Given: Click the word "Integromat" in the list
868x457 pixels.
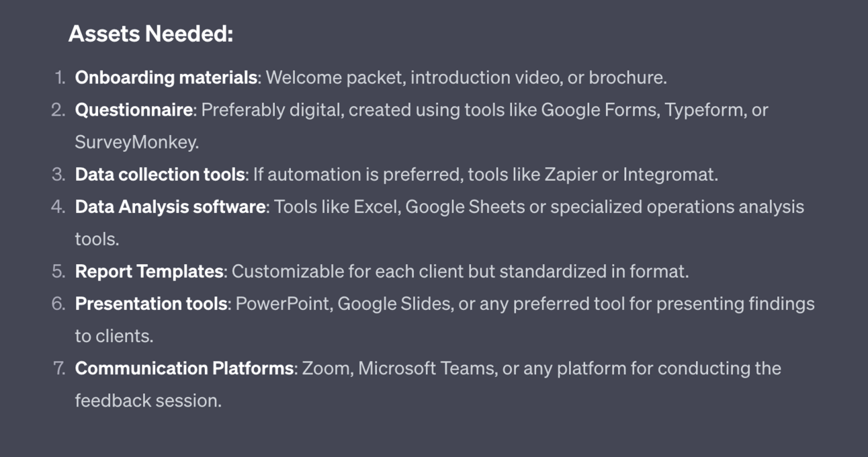Looking at the screenshot, I should 668,175.
